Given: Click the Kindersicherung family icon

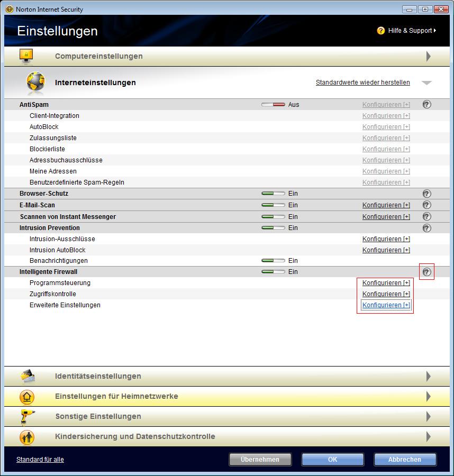Looking at the screenshot, I should point(27,437).
